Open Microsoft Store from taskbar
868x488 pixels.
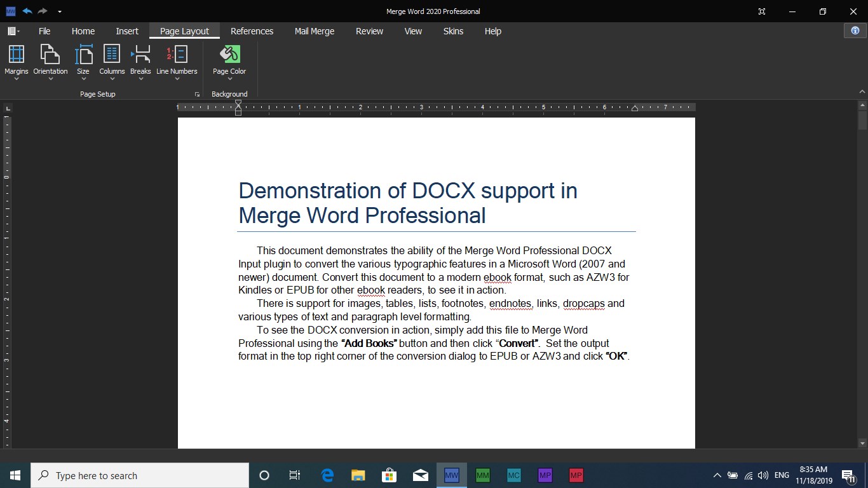389,475
